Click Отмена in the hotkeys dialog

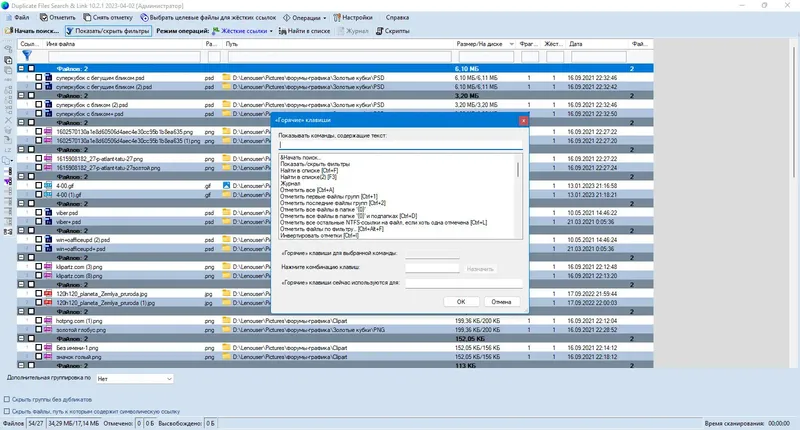coord(501,302)
